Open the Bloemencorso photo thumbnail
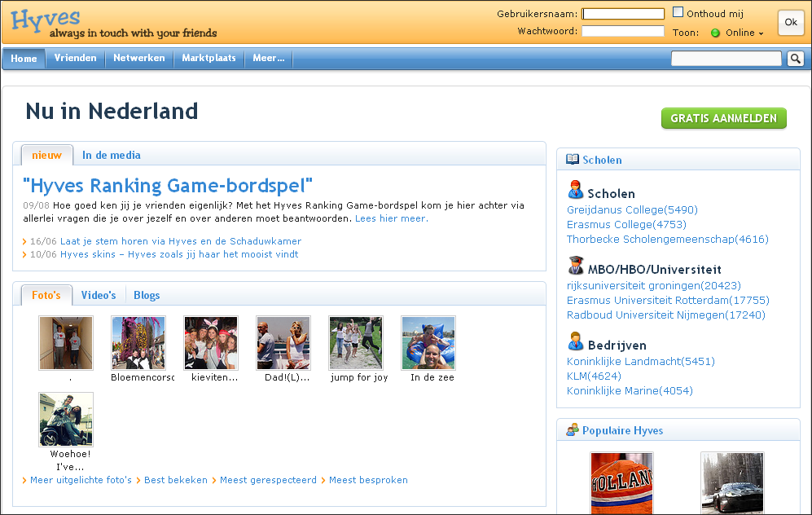Viewport: 812px width, 515px height. click(x=138, y=343)
